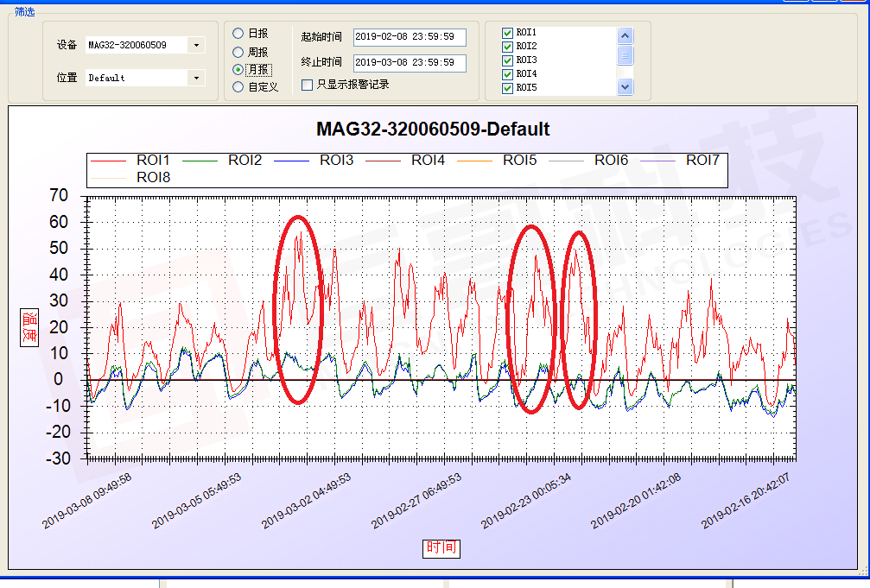Click the ROI list scrollbar thumb

pyautogui.click(x=625, y=55)
